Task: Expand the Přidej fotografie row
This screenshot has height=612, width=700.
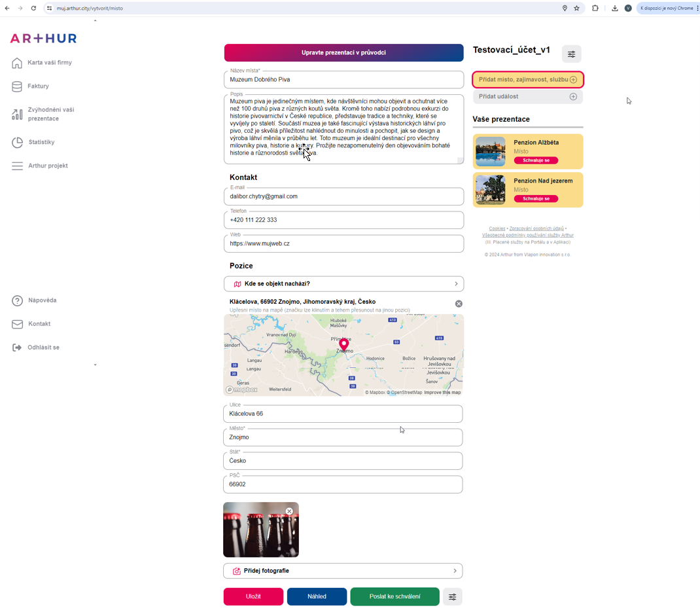Action: (x=343, y=571)
